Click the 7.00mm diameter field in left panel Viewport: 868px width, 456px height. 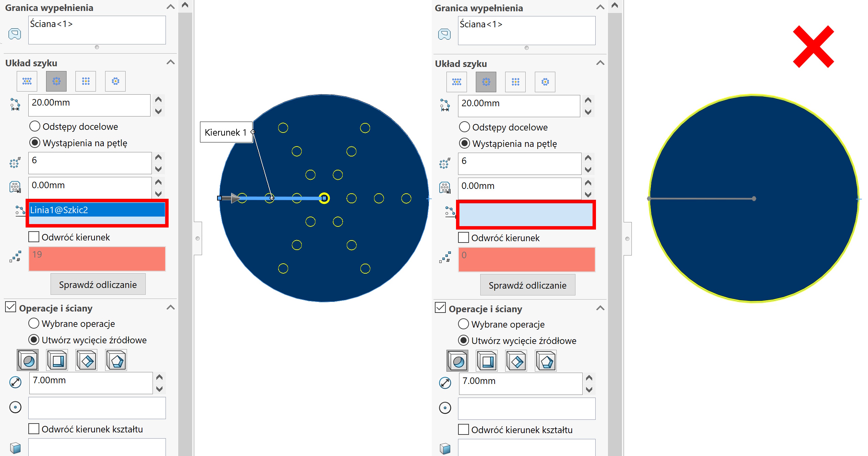(91, 383)
